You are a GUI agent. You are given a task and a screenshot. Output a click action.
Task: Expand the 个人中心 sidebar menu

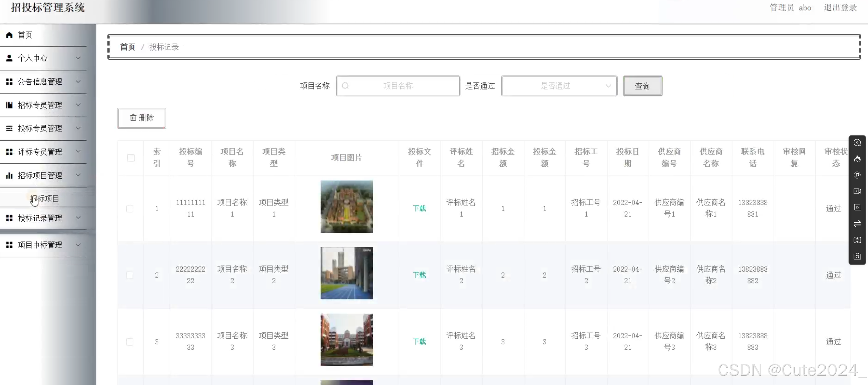tap(43, 58)
